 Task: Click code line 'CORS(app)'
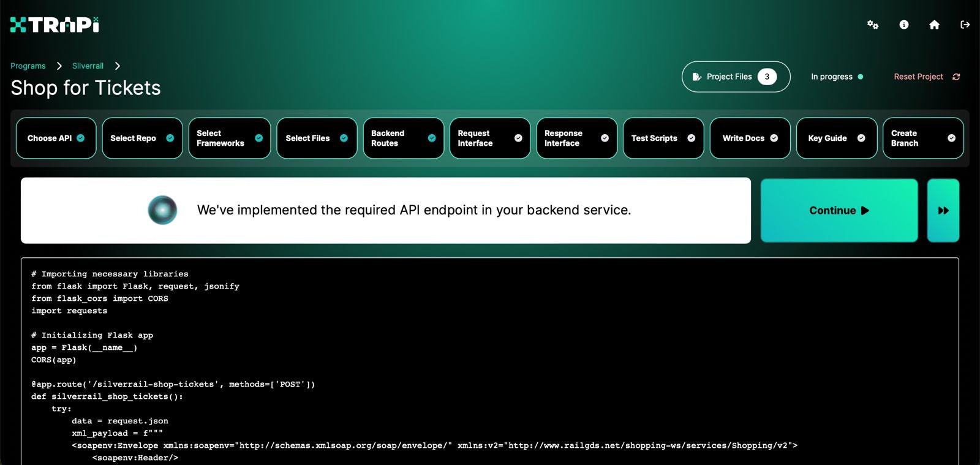tap(54, 360)
